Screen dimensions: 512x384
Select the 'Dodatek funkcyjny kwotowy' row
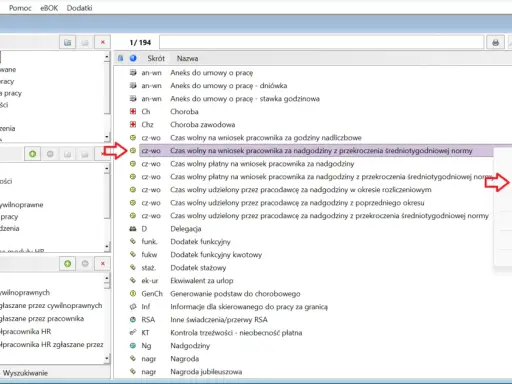(x=216, y=255)
